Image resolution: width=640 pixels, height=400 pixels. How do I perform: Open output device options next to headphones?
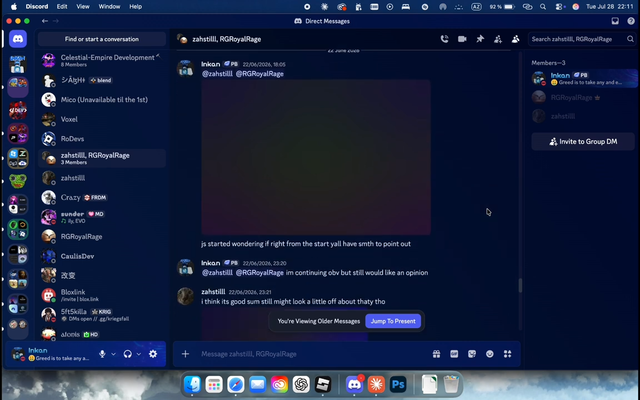tap(139, 354)
